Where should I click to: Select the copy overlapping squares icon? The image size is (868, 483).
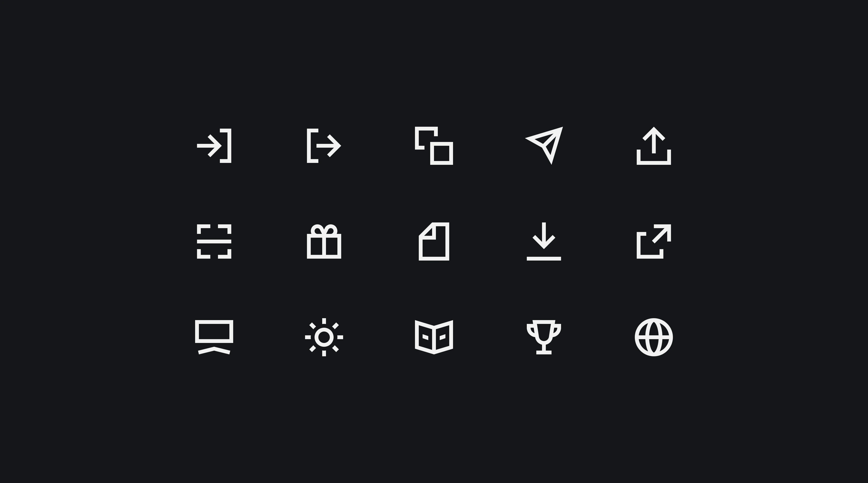point(434,146)
